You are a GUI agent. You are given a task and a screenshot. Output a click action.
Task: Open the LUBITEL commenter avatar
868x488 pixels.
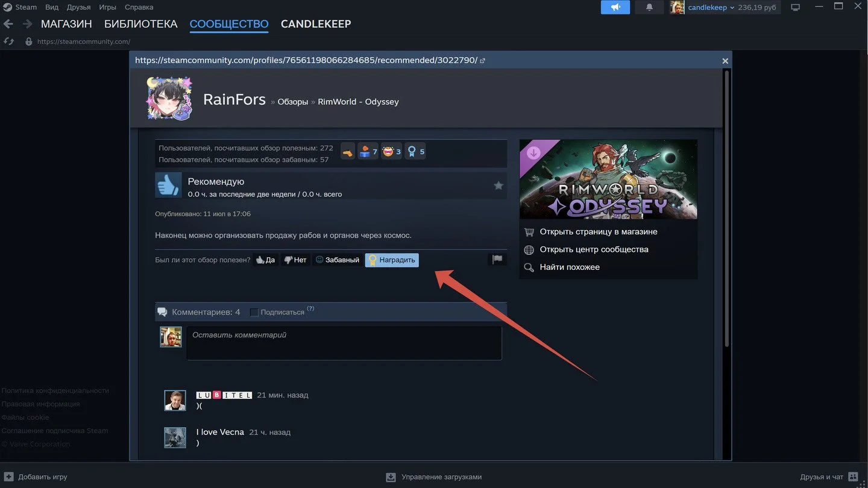coord(175,401)
